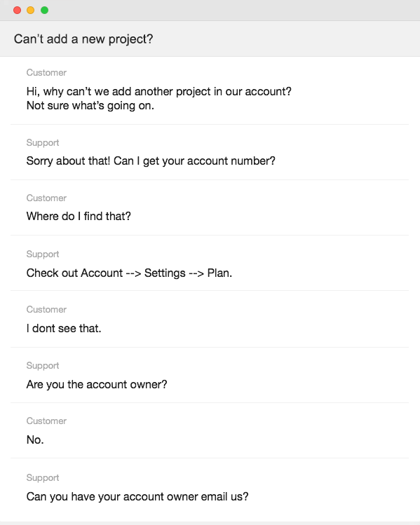Select "Can you have your account owner email us?"
Image resolution: width=420 pixels, height=525 pixels.
tap(137, 496)
